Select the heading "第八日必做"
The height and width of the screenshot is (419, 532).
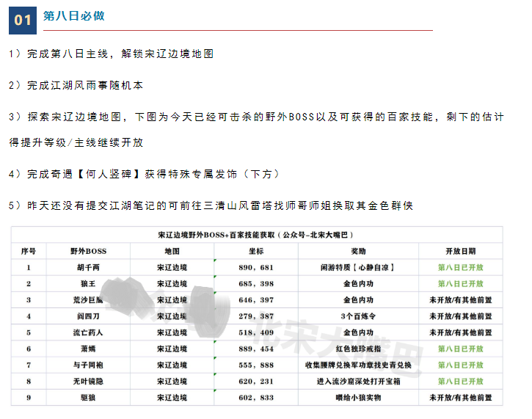74,15
